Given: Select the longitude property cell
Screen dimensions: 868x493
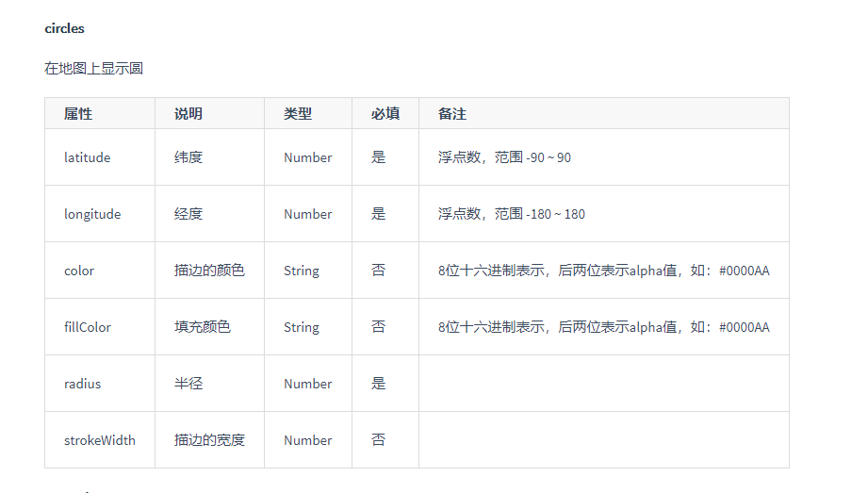Looking at the screenshot, I should (92, 214).
